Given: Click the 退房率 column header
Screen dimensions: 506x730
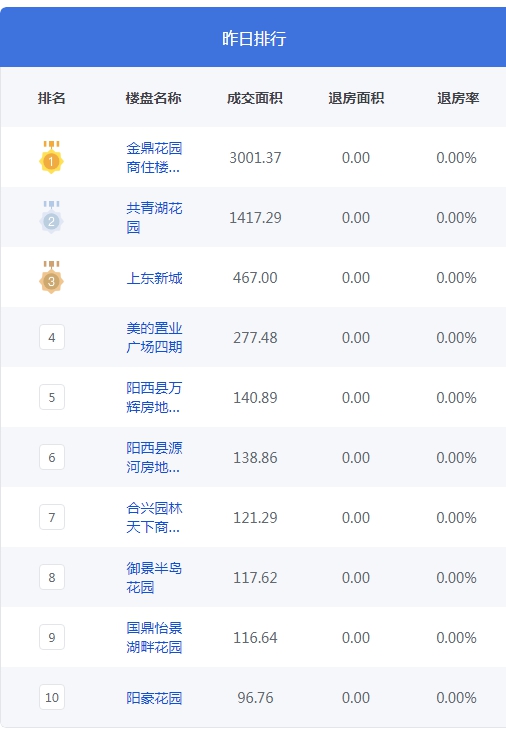Looking at the screenshot, I should [458, 98].
